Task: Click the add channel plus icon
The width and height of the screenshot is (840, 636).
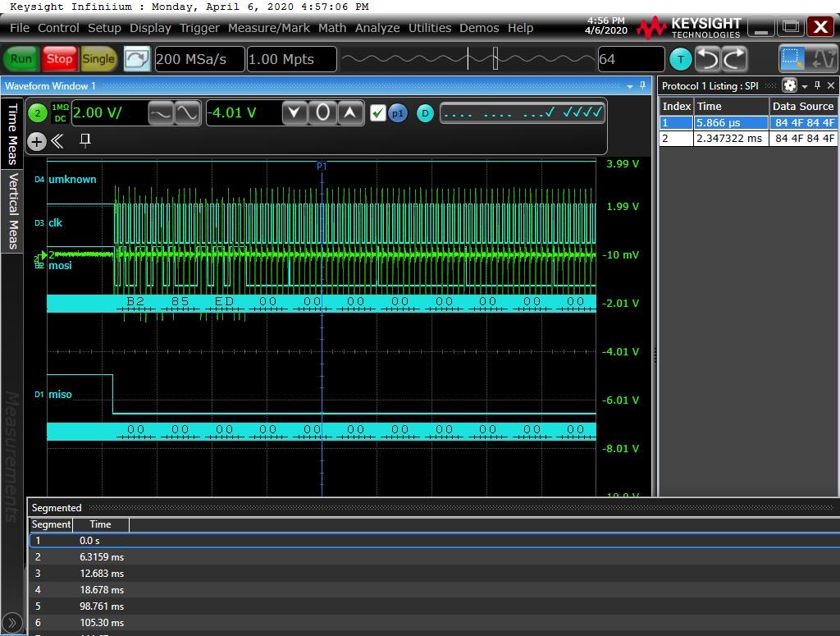Action: coord(37,142)
